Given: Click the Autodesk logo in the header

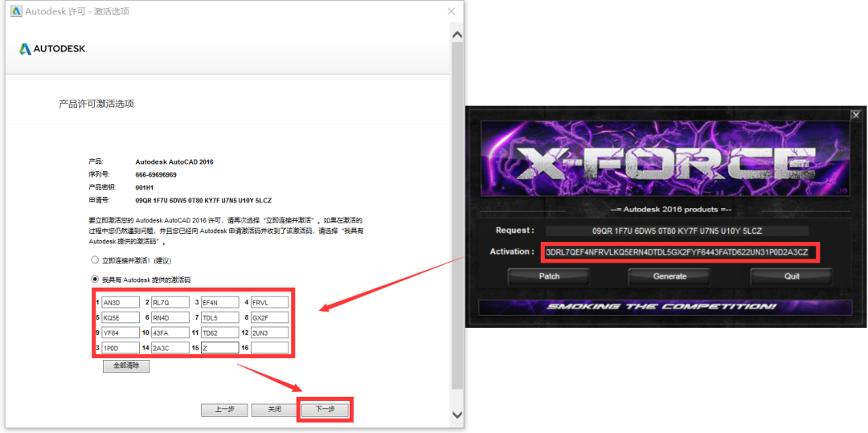Looking at the screenshot, I should pyautogui.click(x=53, y=49).
